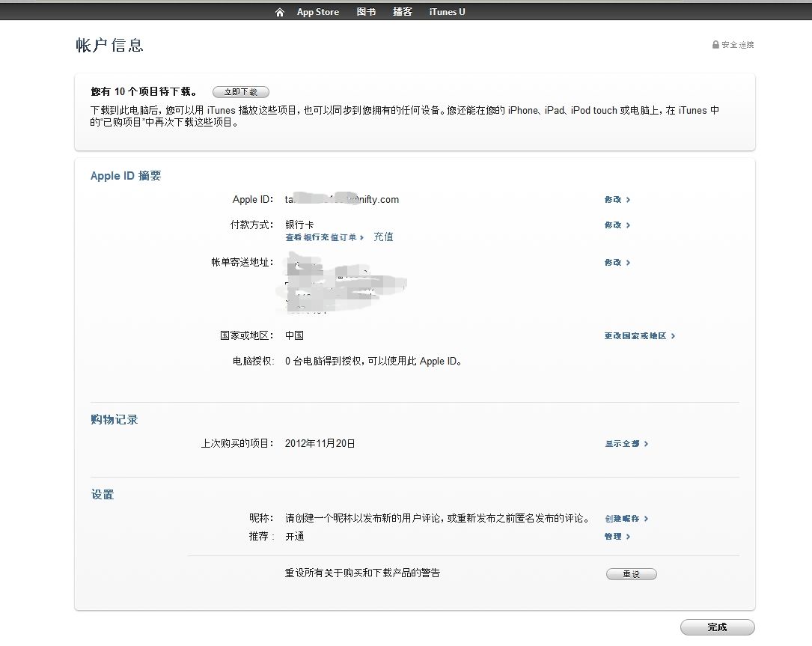Click 修改 link next to Apple ID
812x646 pixels.
(617, 200)
